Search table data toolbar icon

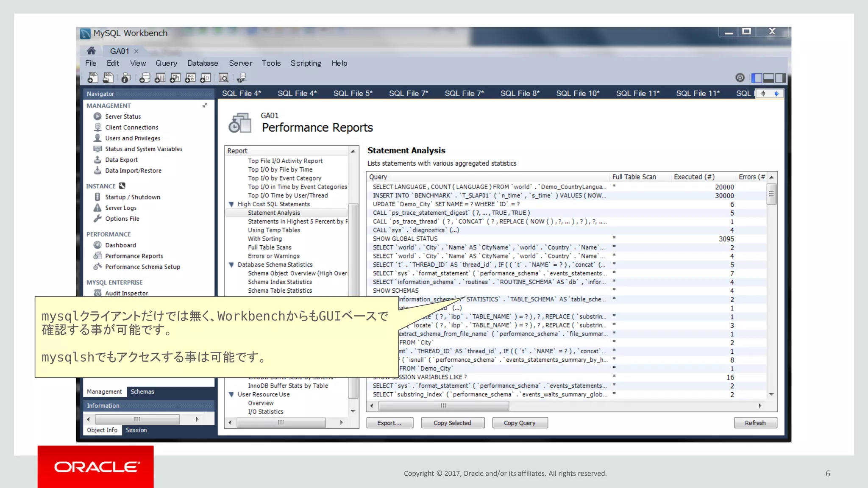223,78
